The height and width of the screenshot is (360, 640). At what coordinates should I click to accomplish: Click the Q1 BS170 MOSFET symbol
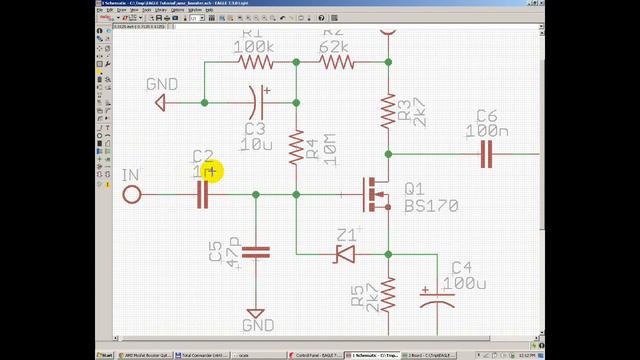click(x=376, y=195)
